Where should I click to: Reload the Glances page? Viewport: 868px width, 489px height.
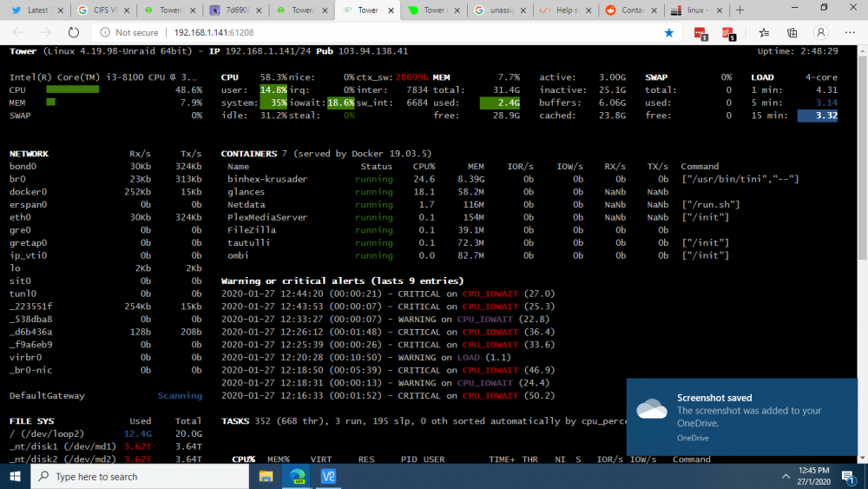(74, 32)
